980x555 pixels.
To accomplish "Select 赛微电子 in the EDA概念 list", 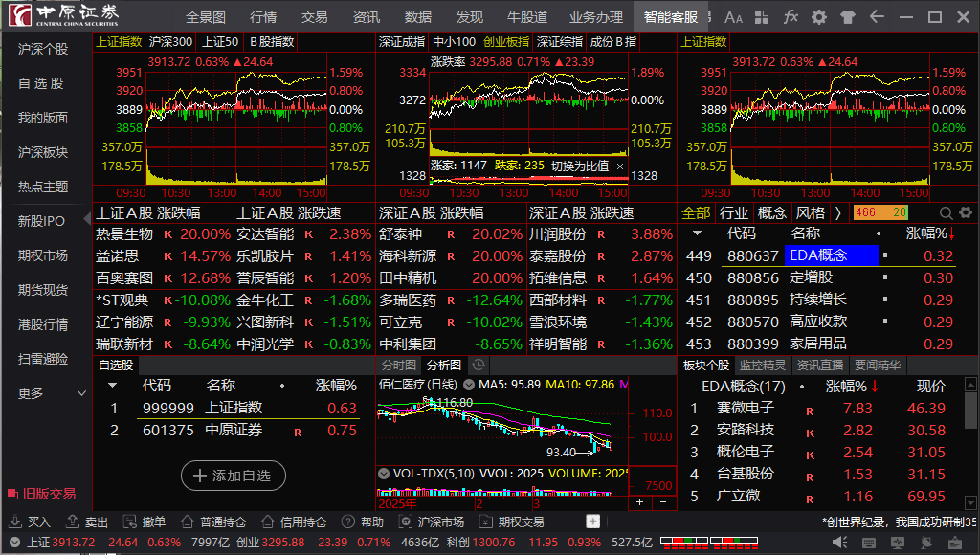I will [745, 409].
